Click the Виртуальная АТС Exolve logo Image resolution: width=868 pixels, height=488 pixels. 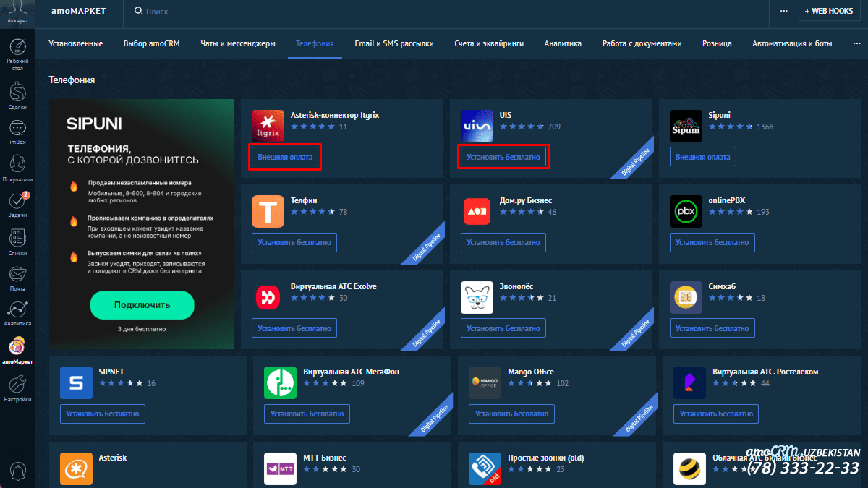click(268, 297)
